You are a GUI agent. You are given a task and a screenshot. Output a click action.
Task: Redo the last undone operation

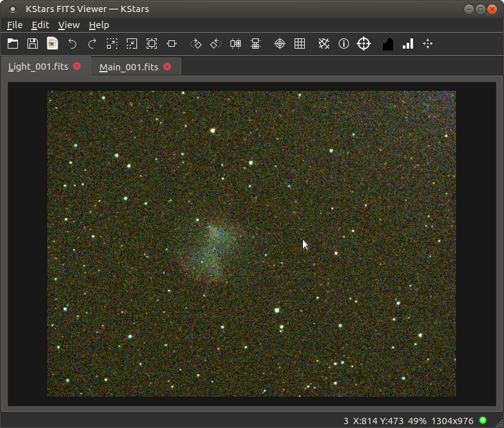pos(92,44)
